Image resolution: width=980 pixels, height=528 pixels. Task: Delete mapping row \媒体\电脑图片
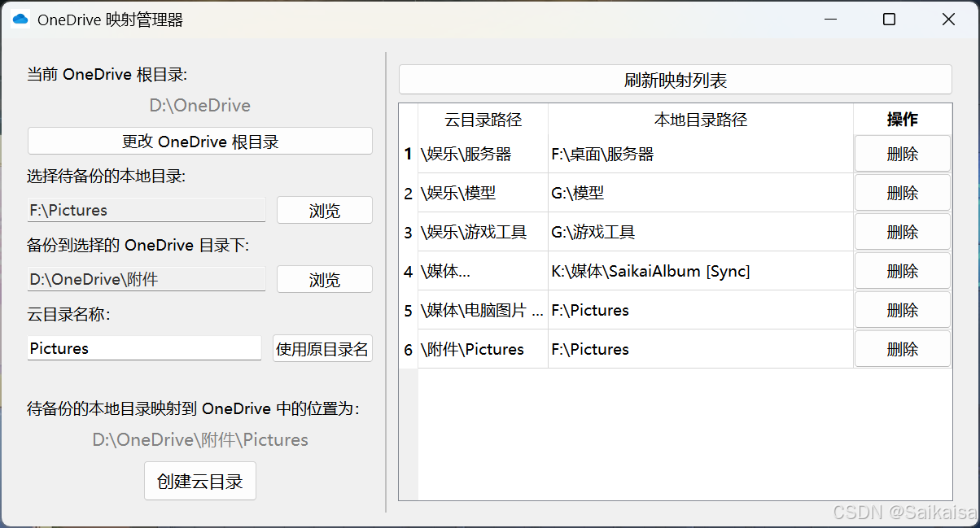coord(903,310)
